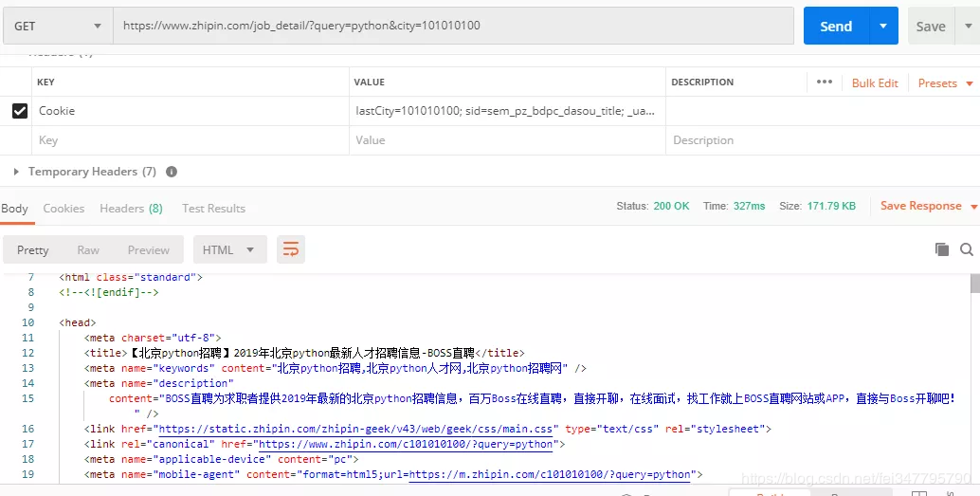This screenshot has width=980, height=496.
Task: Click the response vertical scrollbar thumb
Action: pos(975,284)
